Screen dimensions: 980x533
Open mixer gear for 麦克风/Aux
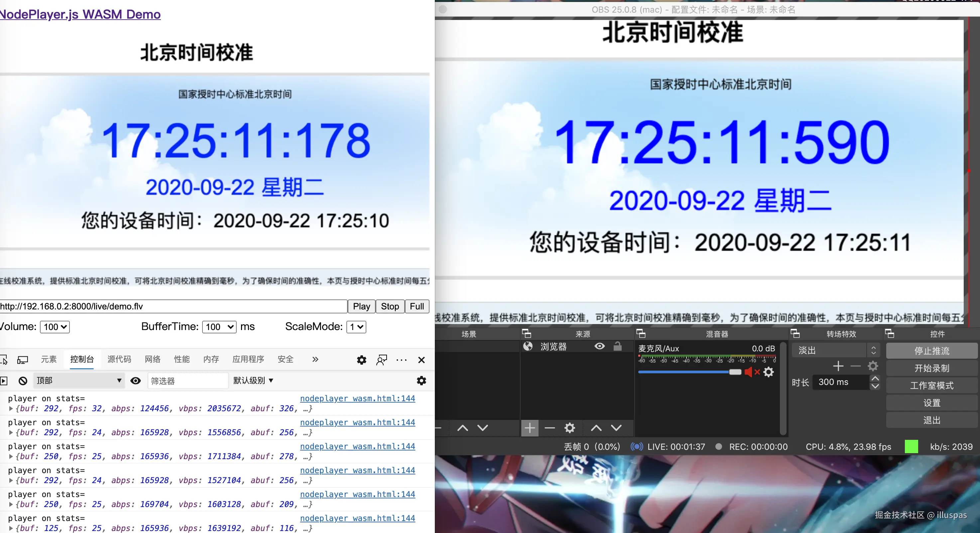(769, 372)
